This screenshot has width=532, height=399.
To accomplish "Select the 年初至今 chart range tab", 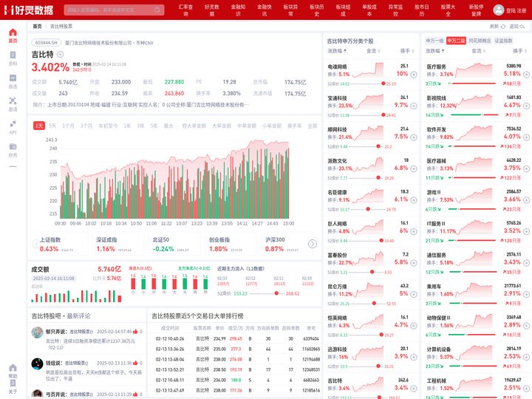I will click(x=108, y=126).
